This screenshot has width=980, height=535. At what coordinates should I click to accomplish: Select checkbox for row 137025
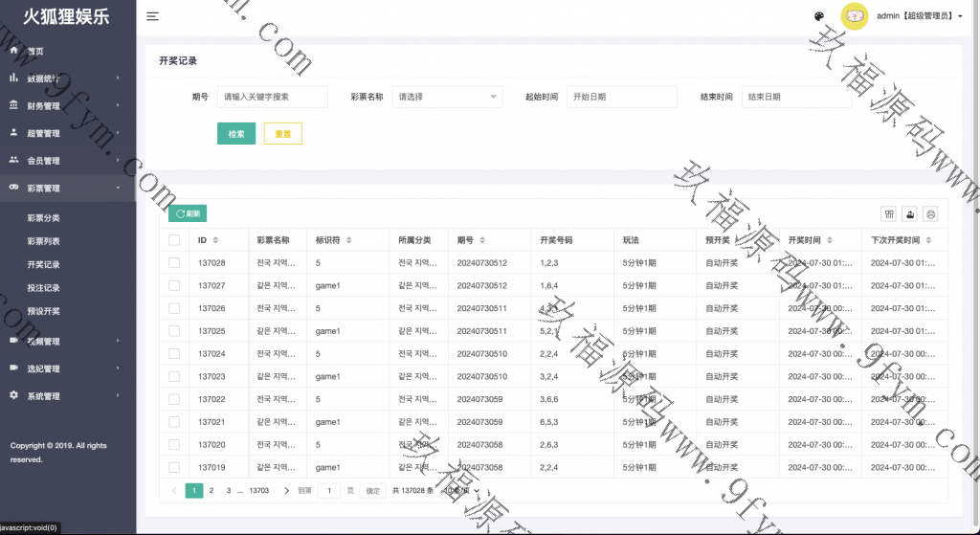[174, 331]
